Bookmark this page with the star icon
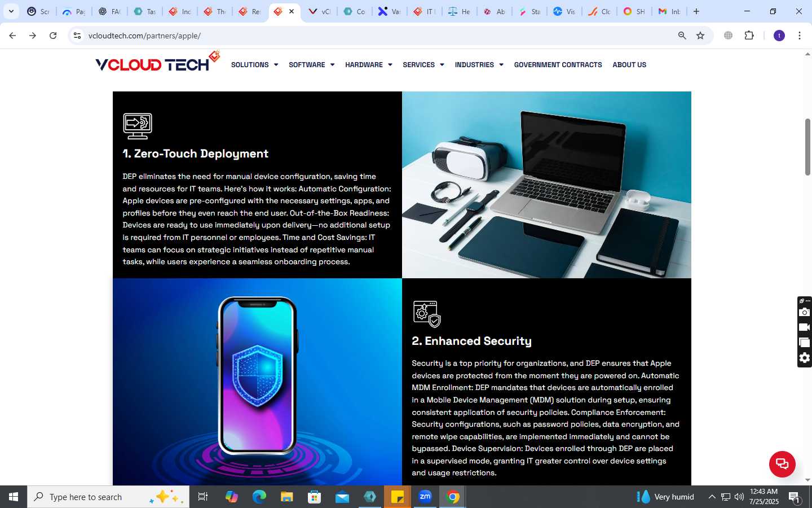812x508 pixels. tap(700, 36)
